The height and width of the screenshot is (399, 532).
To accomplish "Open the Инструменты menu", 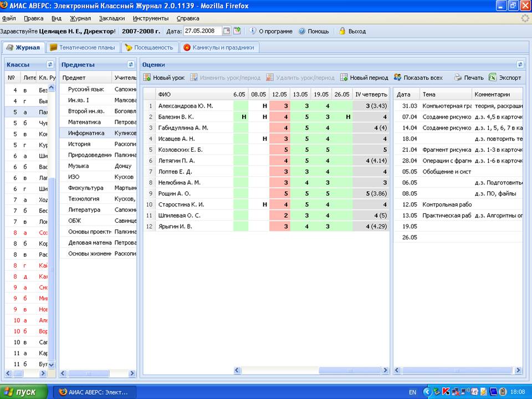I will click(151, 18).
